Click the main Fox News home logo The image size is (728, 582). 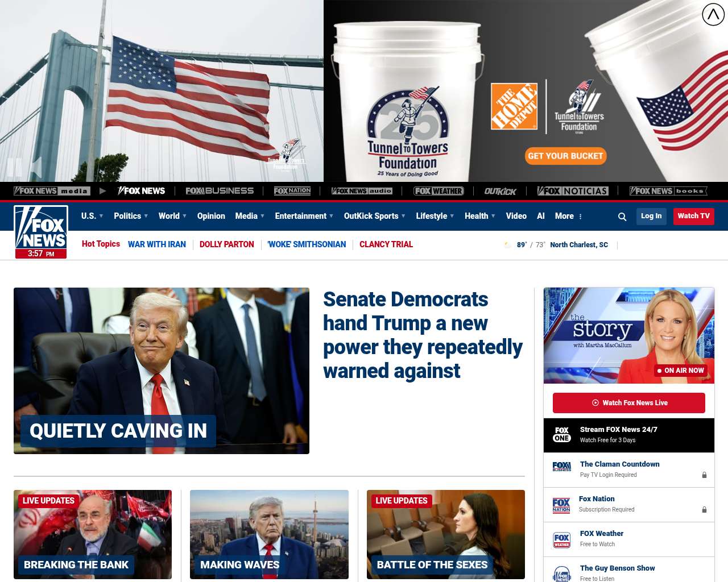click(x=41, y=227)
